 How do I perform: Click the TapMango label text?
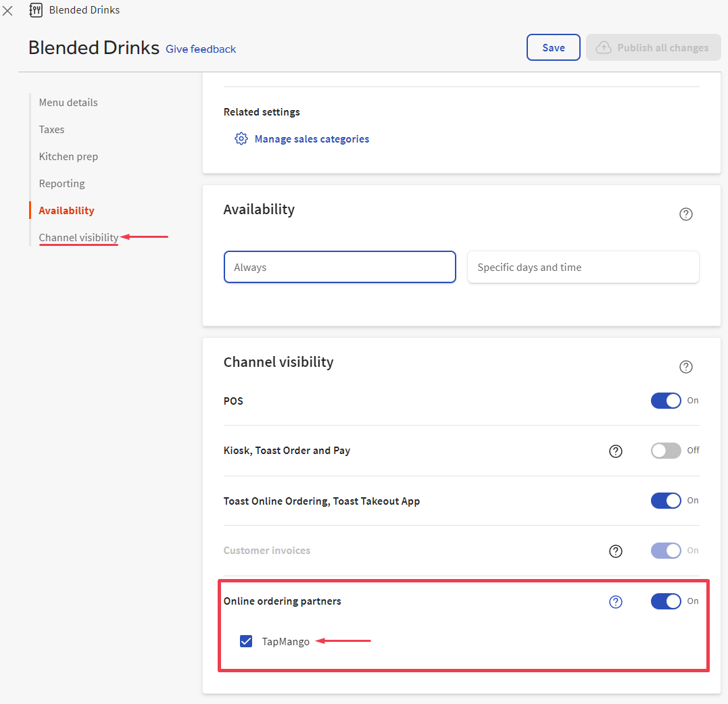click(285, 641)
